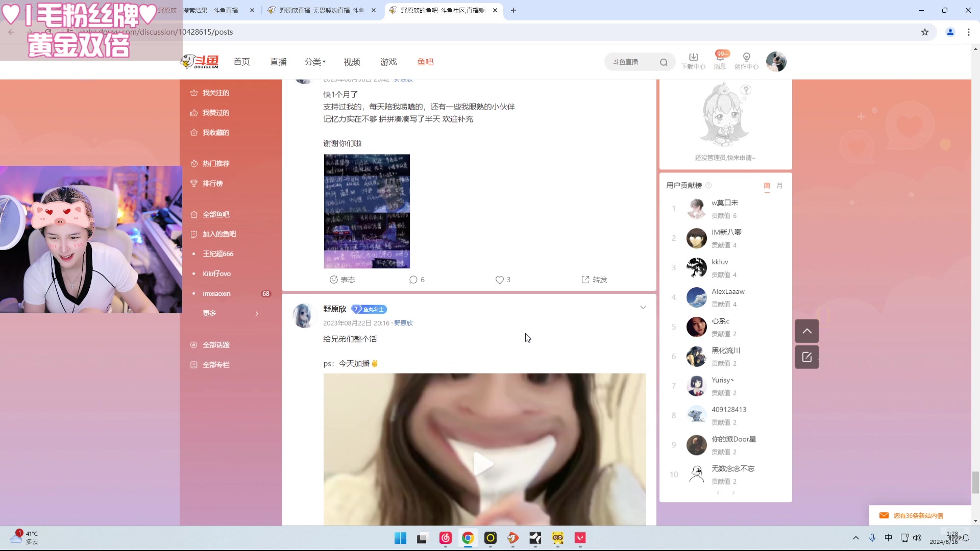Screen dimensions: 980x551
Task: Click the compose new post icon
Action: tap(807, 357)
